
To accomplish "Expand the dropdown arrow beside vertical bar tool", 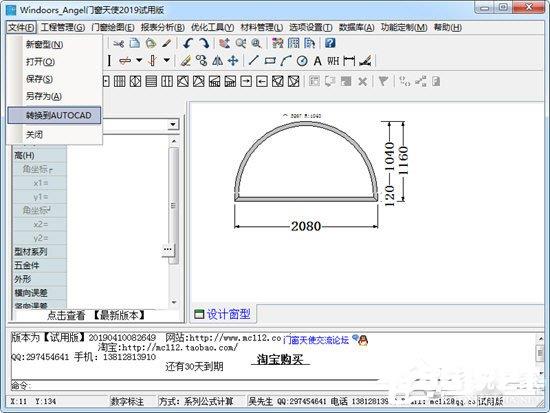I will (167, 60).
